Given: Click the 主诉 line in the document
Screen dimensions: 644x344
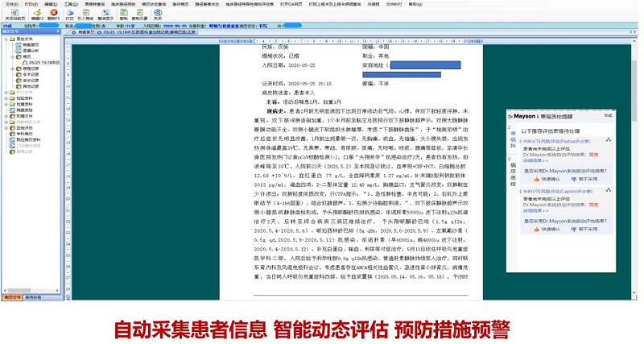Looking at the screenshot, I should [x=303, y=102].
